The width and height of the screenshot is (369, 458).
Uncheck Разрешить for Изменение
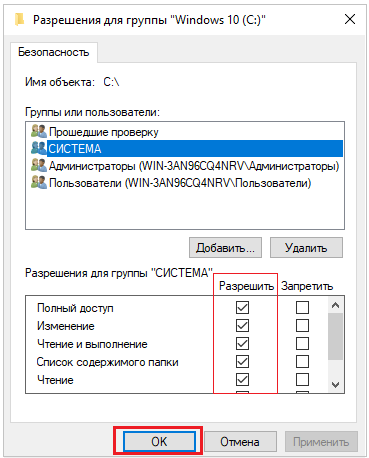coord(242,325)
